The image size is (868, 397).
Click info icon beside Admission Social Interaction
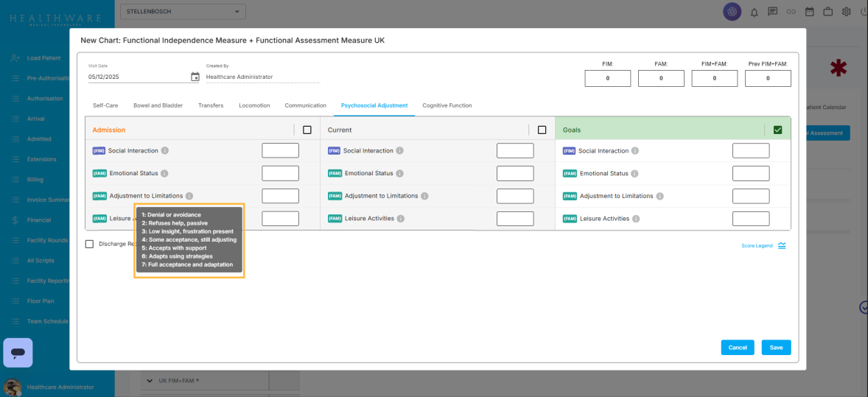pyautogui.click(x=165, y=151)
